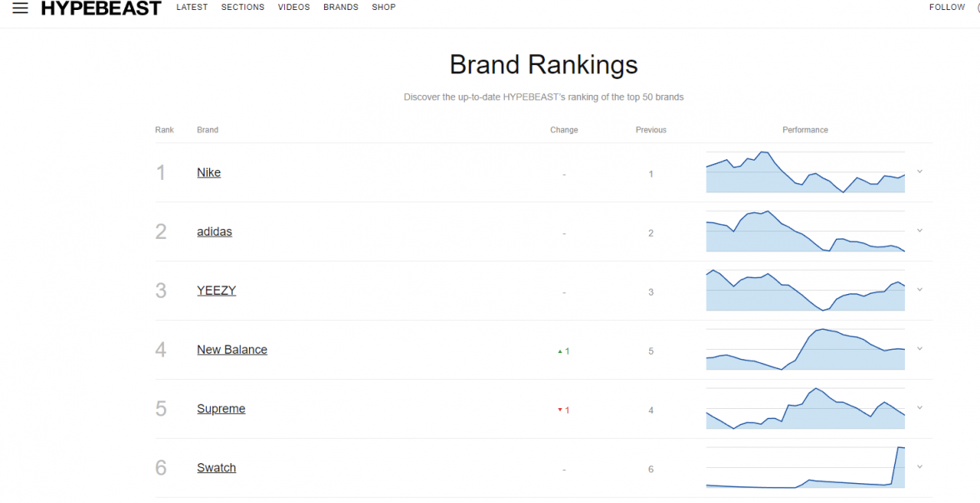Open the SECTIONS menu item
Viewport: 980px width, 503px height.
[242, 7]
